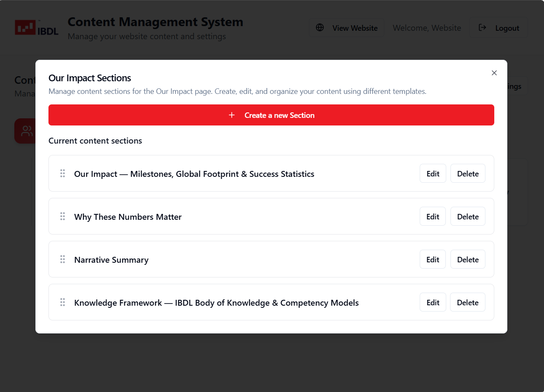544x392 pixels.
Task: Edit the Knowledge Framework section
Action: (433, 302)
